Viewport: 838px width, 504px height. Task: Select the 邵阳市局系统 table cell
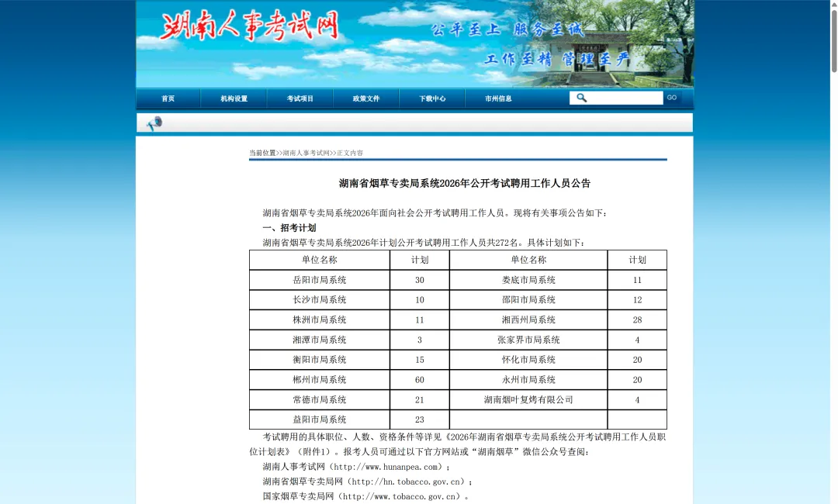click(528, 300)
